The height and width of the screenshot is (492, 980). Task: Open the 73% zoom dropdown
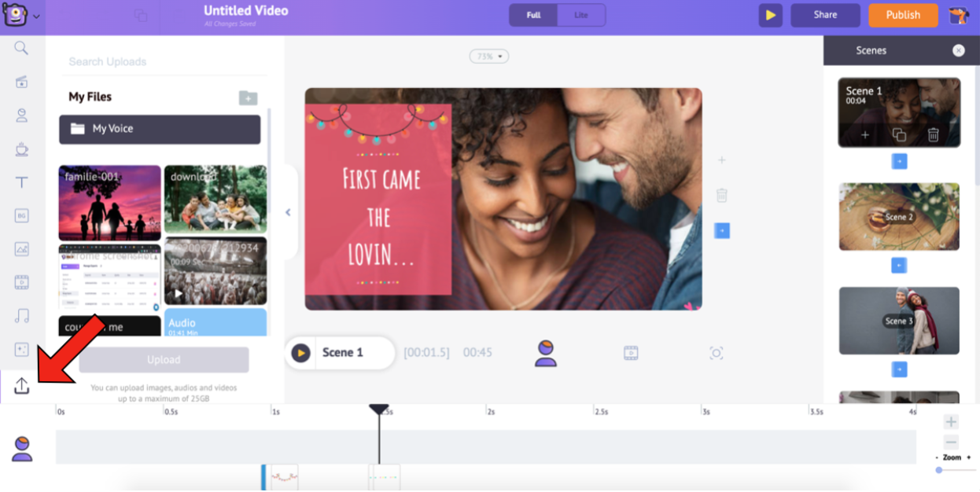pyautogui.click(x=489, y=57)
